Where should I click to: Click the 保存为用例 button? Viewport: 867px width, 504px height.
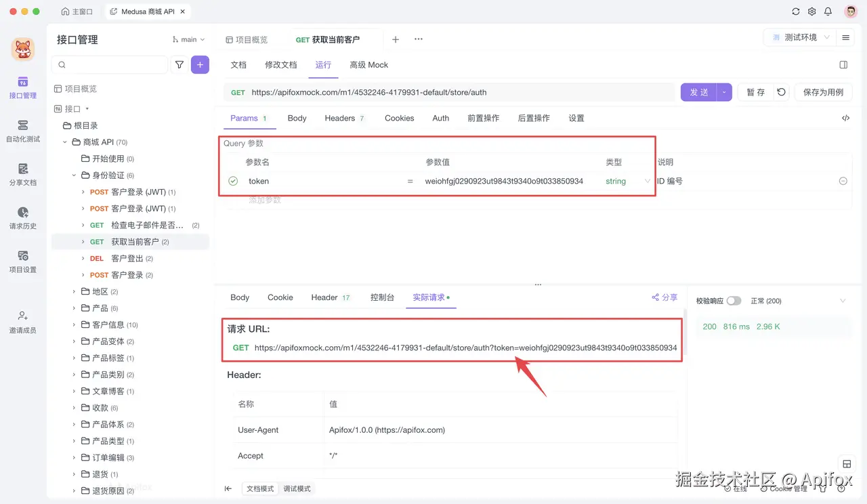click(823, 91)
